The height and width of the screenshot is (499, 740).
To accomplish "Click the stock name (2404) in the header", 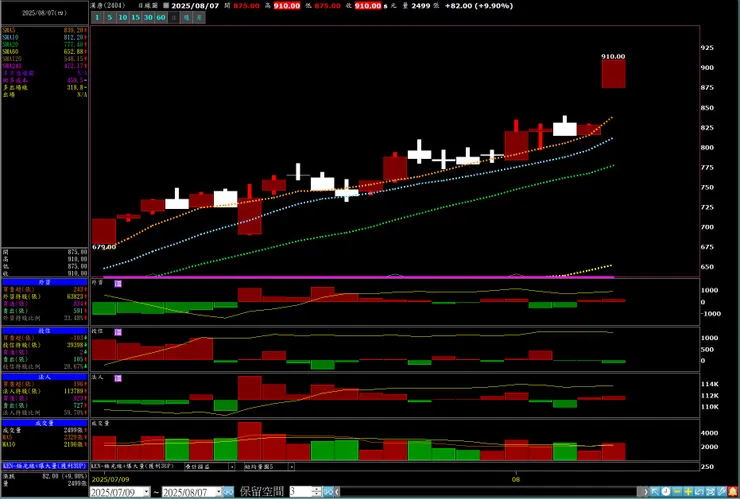I will click(x=107, y=6).
